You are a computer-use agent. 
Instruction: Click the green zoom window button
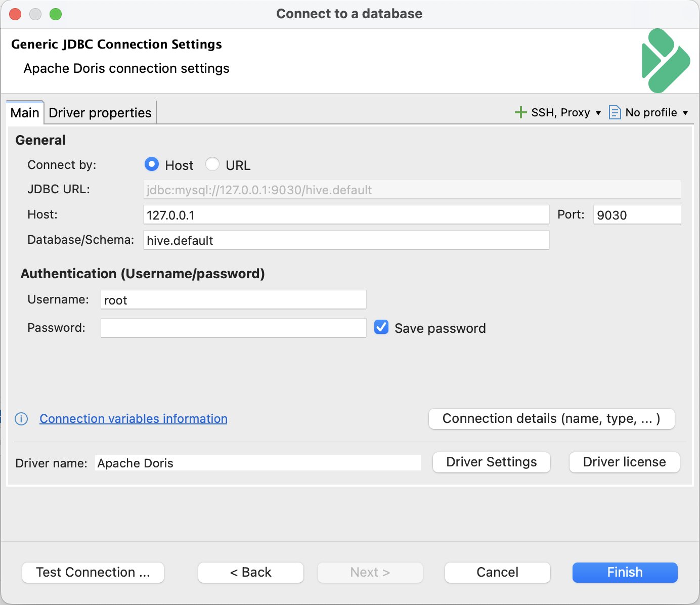click(x=56, y=14)
